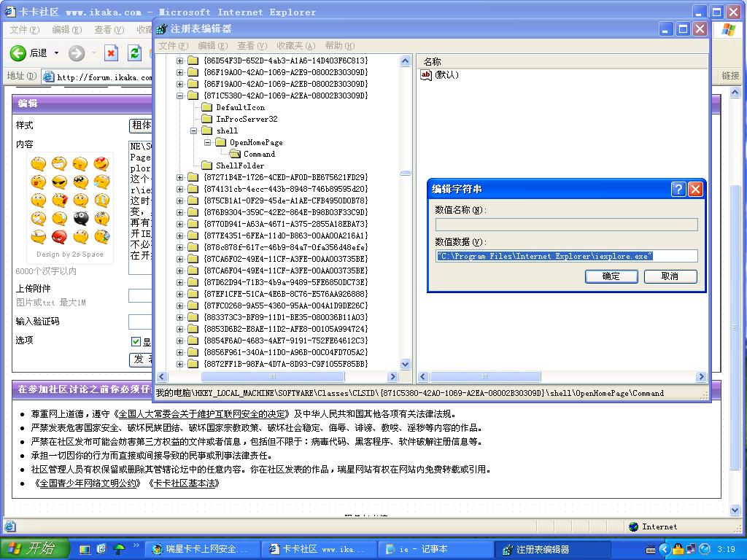Click the Registry Editor title bar icon
747x560 pixels.
click(x=162, y=29)
